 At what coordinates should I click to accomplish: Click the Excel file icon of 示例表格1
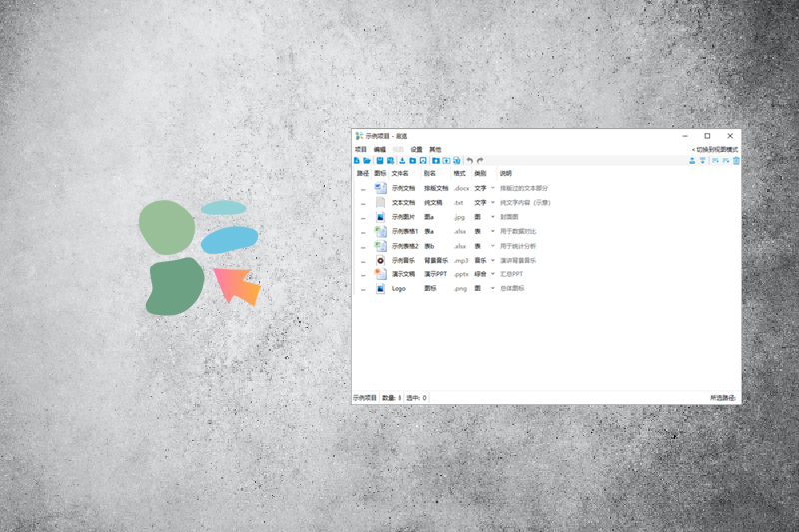pos(381,232)
